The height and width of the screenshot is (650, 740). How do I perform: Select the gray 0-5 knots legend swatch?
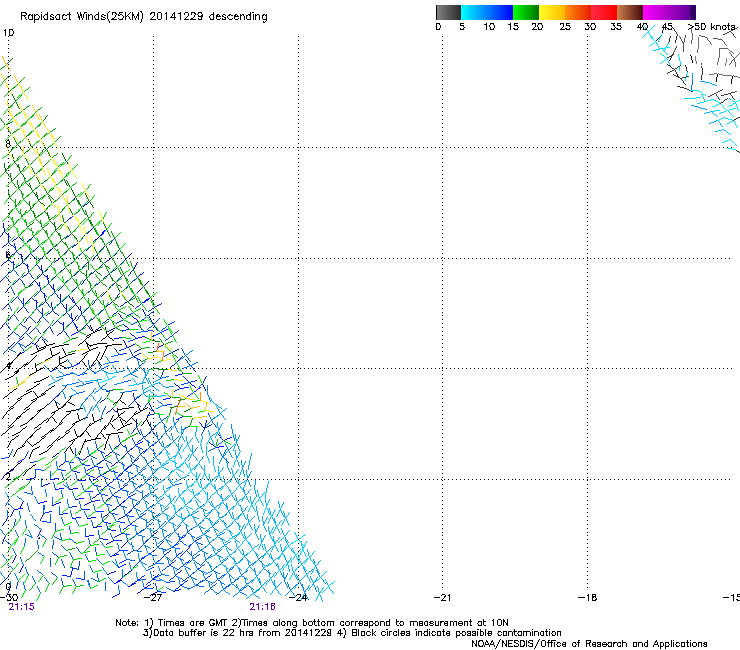pyautogui.click(x=448, y=12)
